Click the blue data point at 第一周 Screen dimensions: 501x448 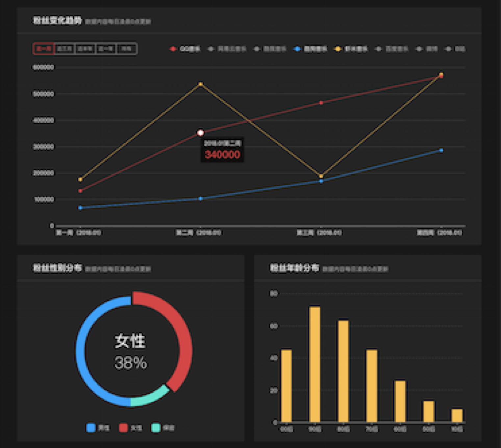coord(80,208)
